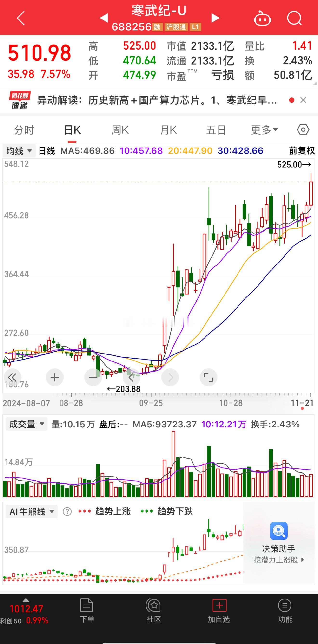Tap the 寒武纪-U stock title

(159, 11)
